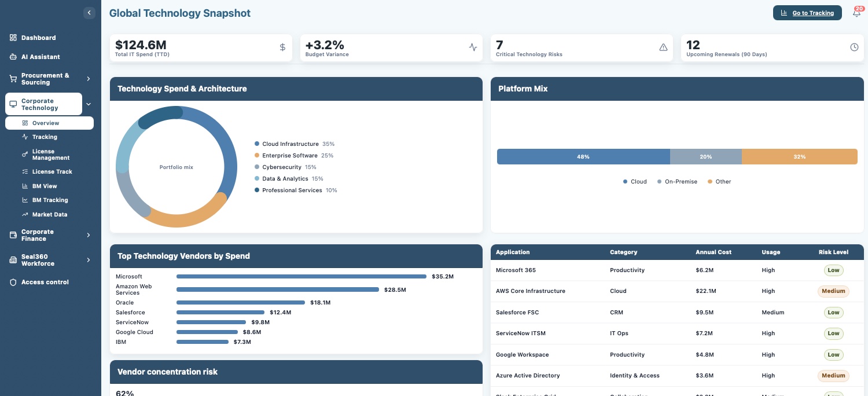The height and width of the screenshot is (396, 868).
Task: Click the Access control shield icon
Action: [13, 282]
